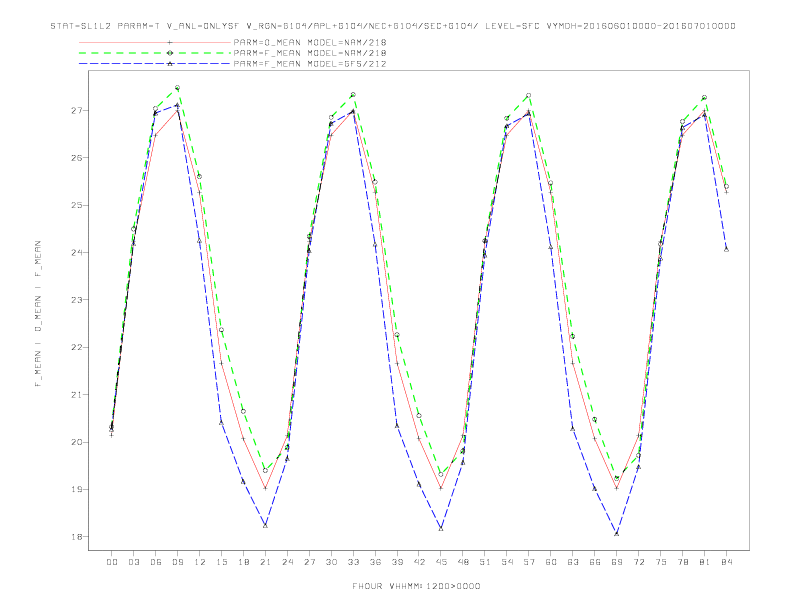Image resolution: width=792 pixels, height=612 pixels.
Task: Click y-axis tick label 21
Action: 77,394
